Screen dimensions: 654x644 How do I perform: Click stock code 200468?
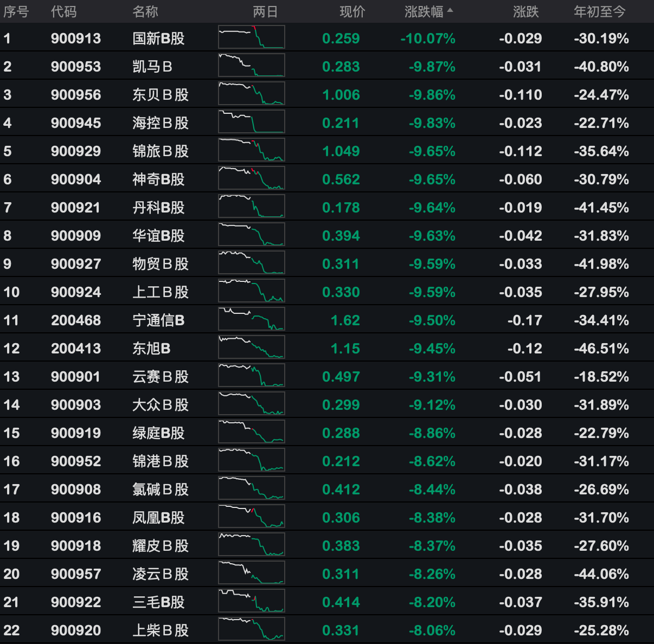pos(76,320)
